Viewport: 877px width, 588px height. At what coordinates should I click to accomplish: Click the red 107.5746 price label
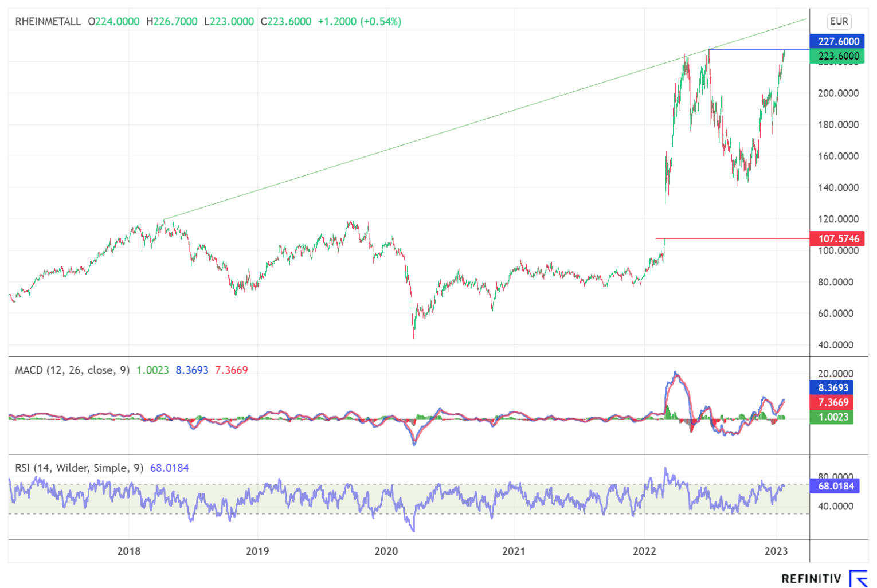[x=838, y=239]
